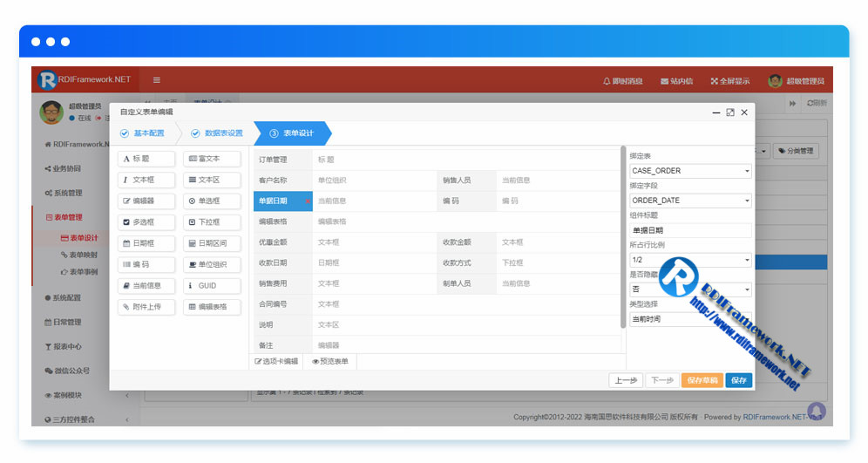This screenshot has width=868, height=463.
Task: Click the blue 保存 save button
Action: [739, 380]
